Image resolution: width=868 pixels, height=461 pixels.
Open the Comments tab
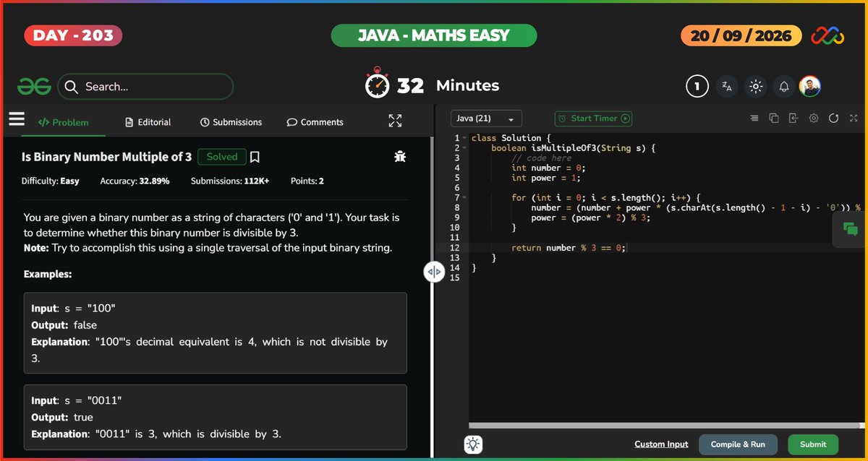[315, 122]
